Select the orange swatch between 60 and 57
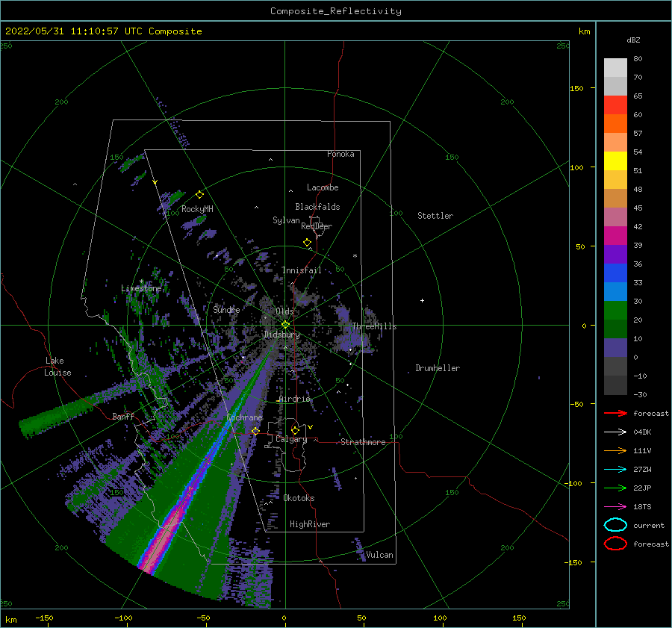This screenshot has width=672, height=628. (615, 124)
